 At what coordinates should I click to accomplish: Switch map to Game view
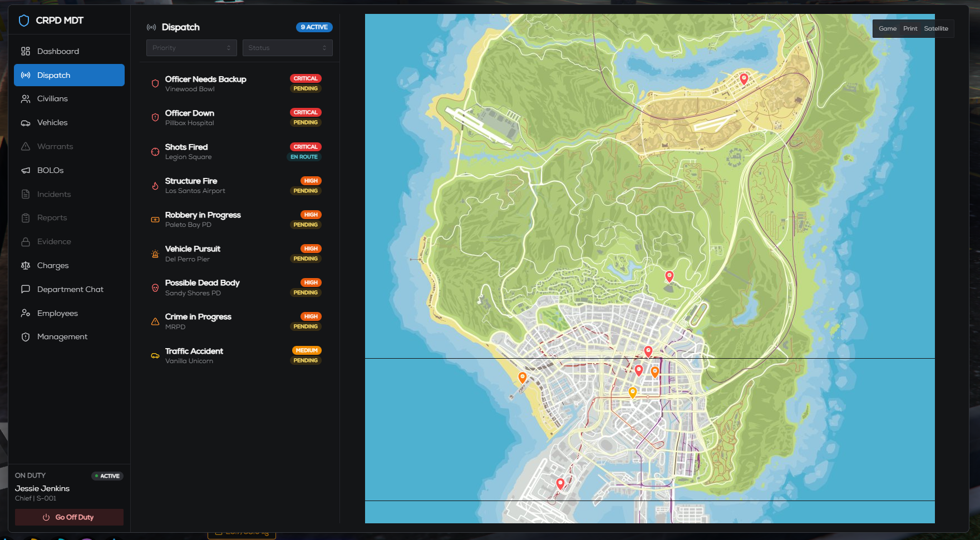888,29
